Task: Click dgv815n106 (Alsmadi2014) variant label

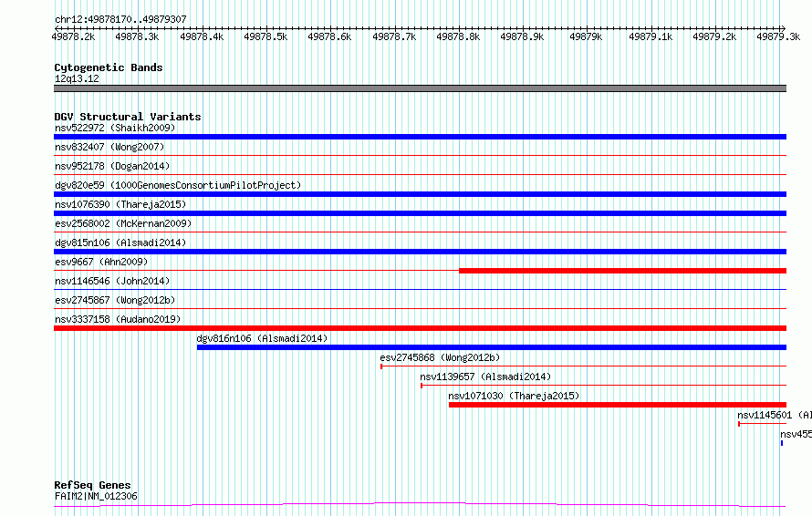Action: [120, 243]
